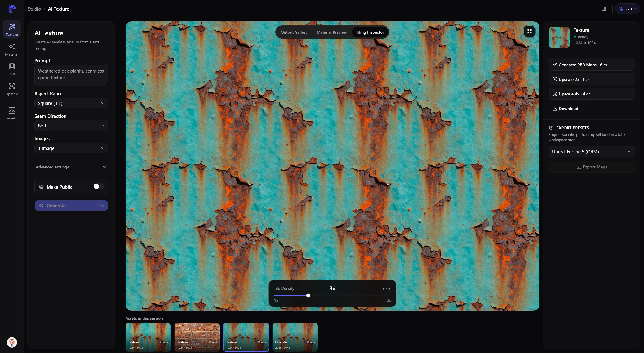644x353 pixels.
Task: Click the 1024 × 1024 dimension text
Action: pos(585,43)
